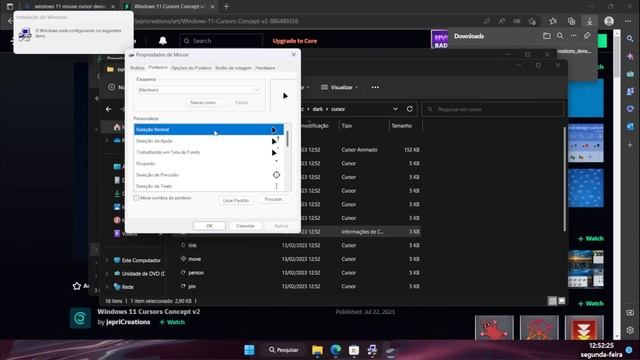Expand Unidade de DVD tree node
The width and height of the screenshot is (640, 360).
pyautogui.click(x=107, y=273)
